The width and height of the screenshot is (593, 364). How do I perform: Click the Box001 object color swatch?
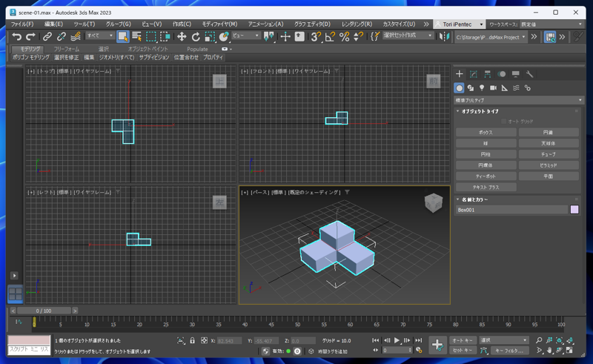coord(574,210)
